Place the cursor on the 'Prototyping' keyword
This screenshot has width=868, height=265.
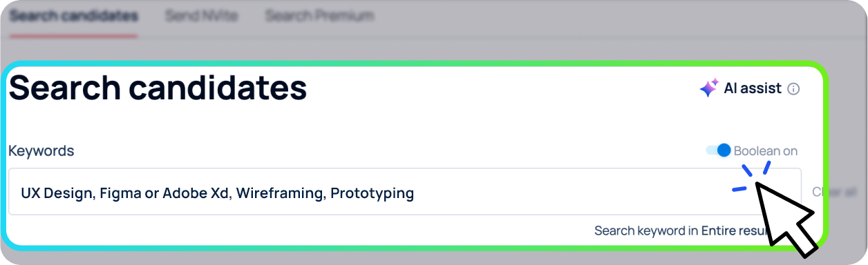372,193
